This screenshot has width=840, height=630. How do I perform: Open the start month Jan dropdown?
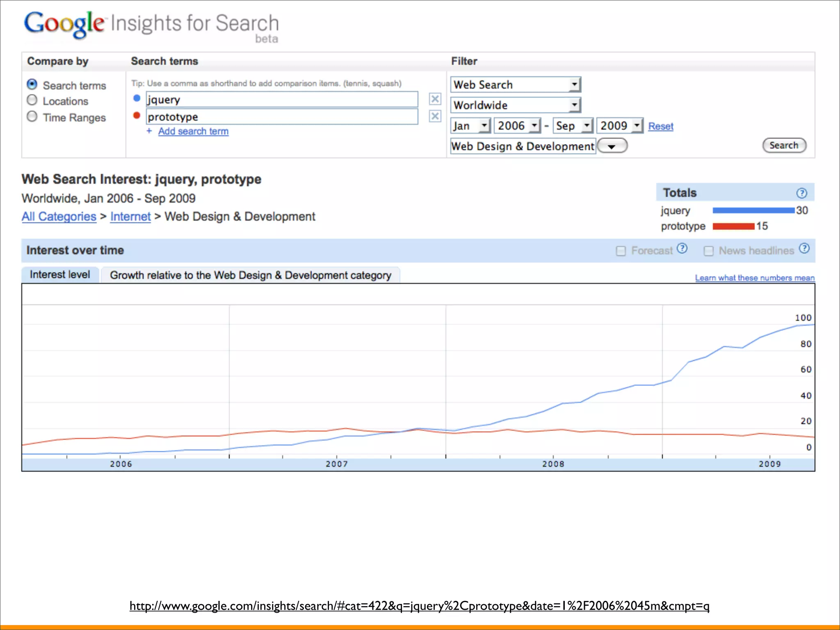[470, 126]
